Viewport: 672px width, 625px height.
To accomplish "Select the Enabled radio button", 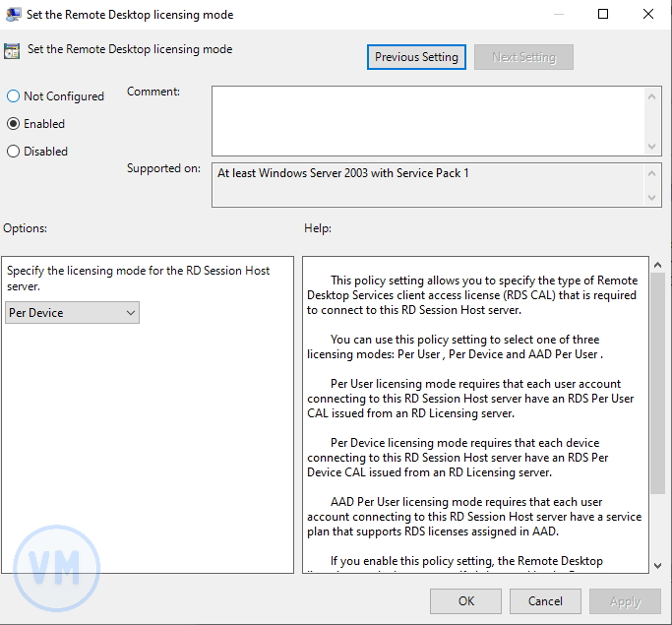I will coord(14,124).
